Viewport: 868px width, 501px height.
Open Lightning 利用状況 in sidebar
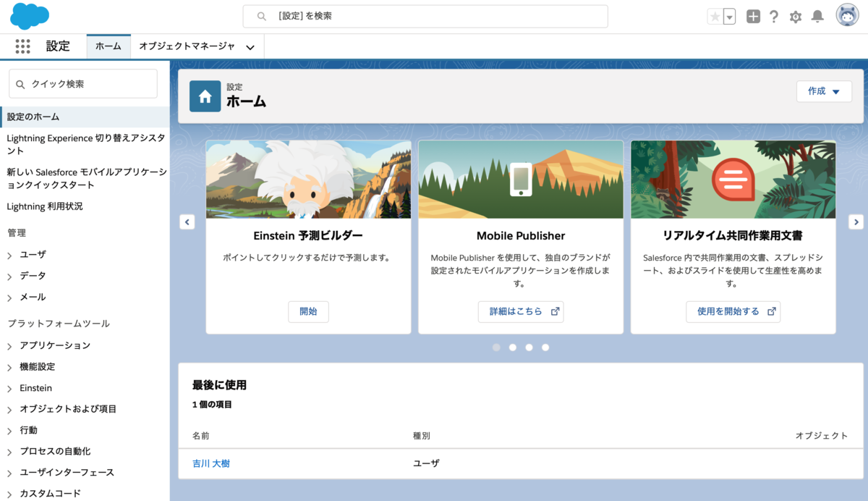click(45, 206)
